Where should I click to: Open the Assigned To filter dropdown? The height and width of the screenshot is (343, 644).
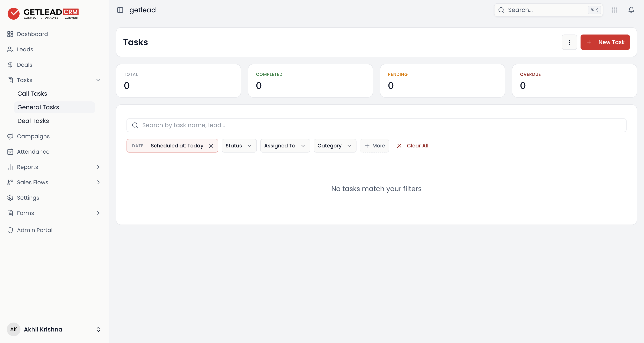[x=285, y=146]
